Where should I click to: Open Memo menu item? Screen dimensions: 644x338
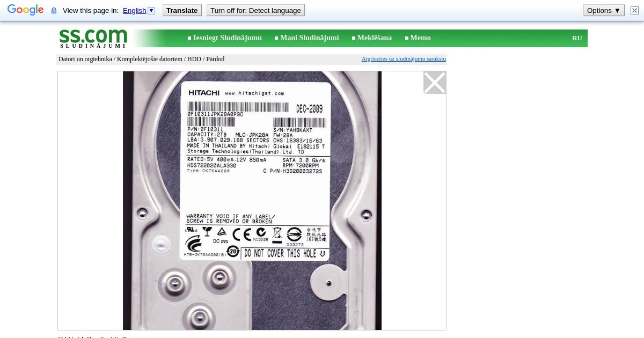pyautogui.click(x=421, y=38)
